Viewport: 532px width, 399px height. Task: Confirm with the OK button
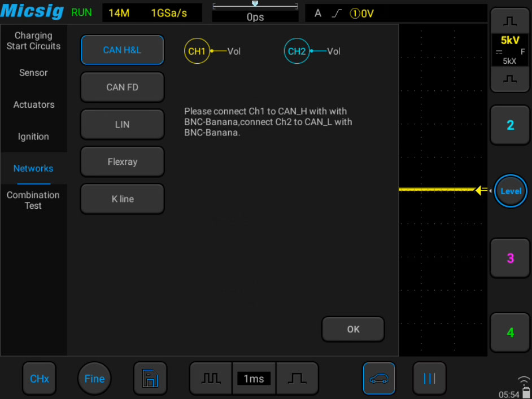[x=353, y=329]
